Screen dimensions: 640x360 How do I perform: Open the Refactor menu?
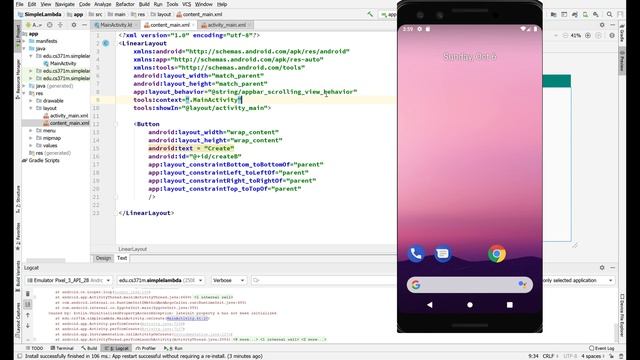pos(125,4)
